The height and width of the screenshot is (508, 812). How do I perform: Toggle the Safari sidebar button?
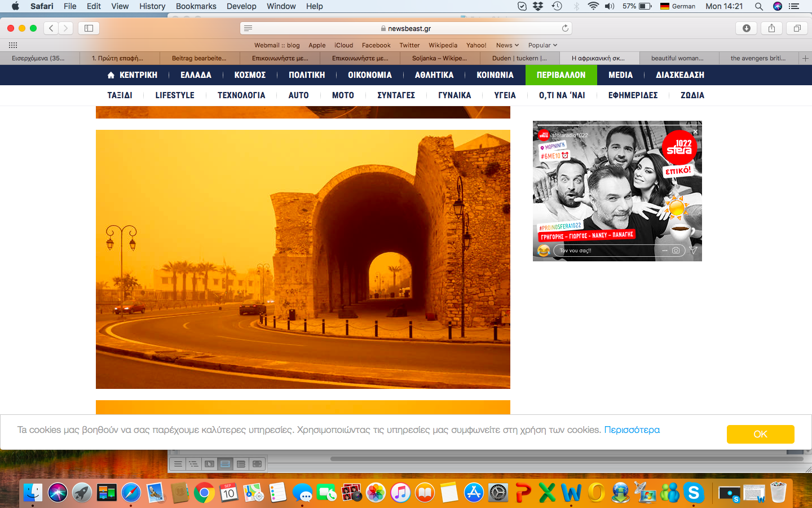coord(89,28)
